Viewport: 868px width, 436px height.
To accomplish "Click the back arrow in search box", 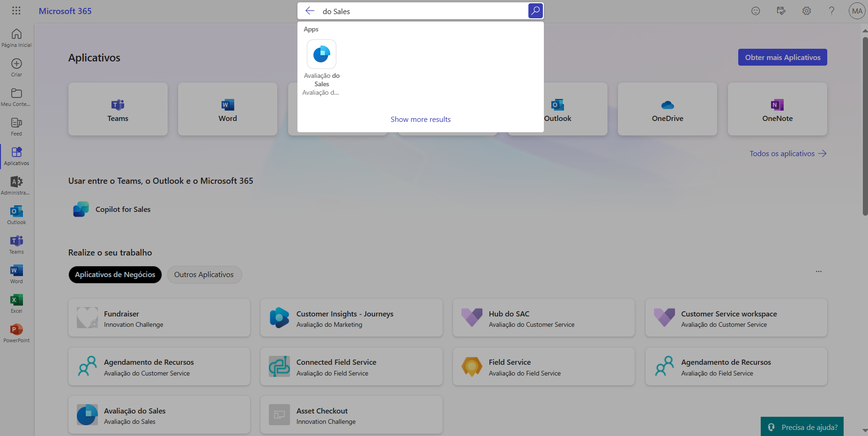I will click(x=310, y=11).
